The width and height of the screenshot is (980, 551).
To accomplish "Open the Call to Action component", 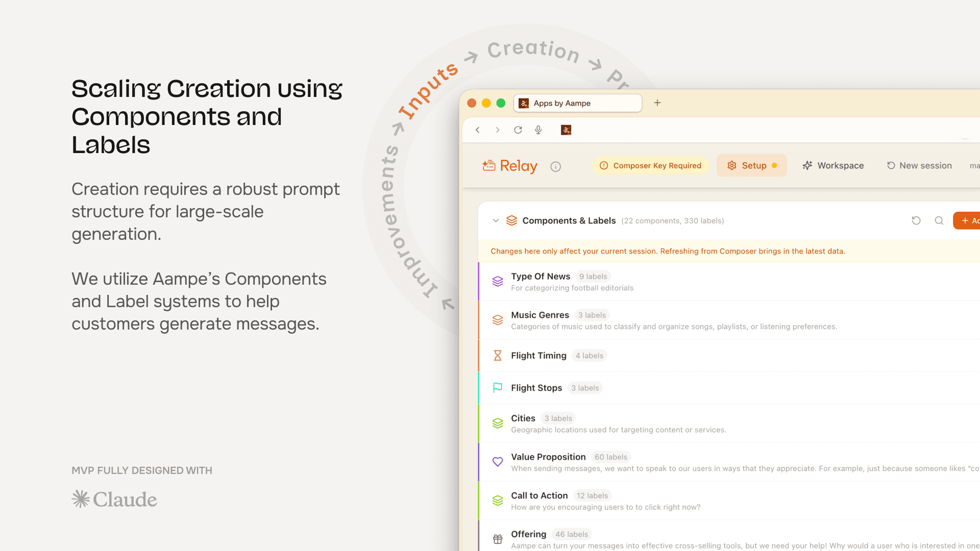I will tap(729, 501).
